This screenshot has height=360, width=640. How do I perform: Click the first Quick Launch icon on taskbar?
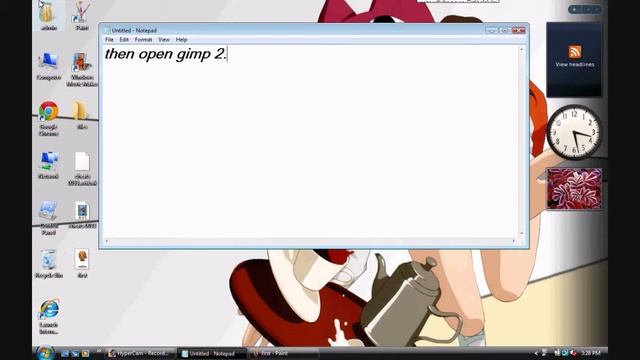65,353
